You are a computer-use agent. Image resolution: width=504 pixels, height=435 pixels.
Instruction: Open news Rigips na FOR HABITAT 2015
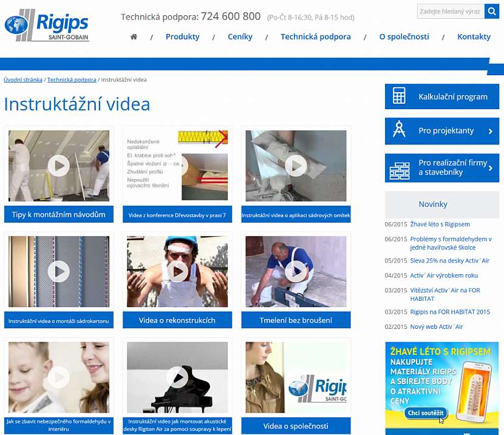coord(450,311)
